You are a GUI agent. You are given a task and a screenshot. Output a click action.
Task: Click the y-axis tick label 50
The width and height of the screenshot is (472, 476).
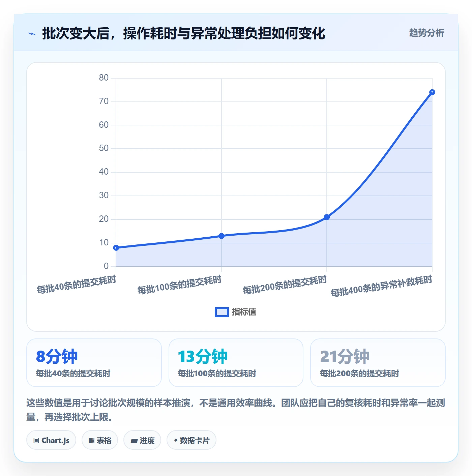104,148
